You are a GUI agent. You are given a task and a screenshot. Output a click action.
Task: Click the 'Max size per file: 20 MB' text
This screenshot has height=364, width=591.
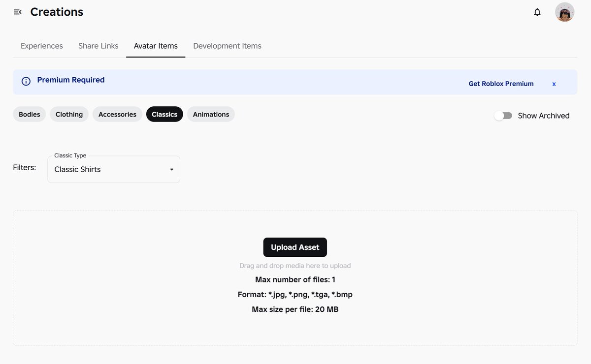(x=295, y=309)
